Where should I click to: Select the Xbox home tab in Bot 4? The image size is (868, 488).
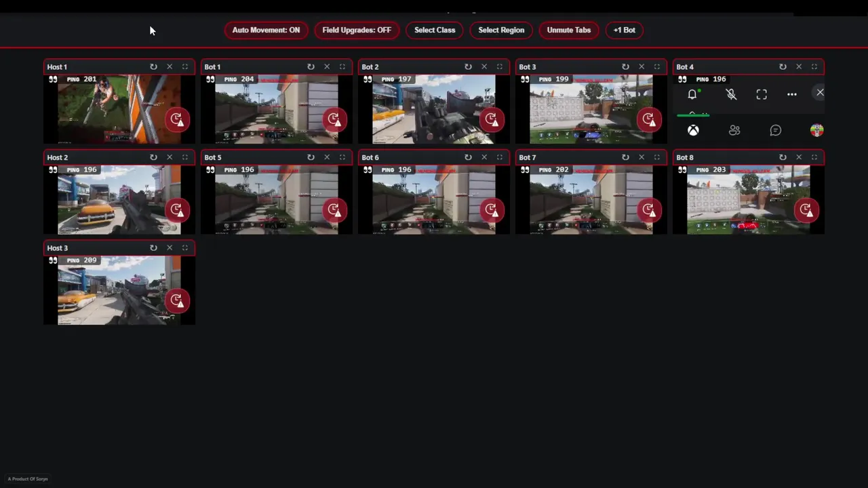point(693,130)
